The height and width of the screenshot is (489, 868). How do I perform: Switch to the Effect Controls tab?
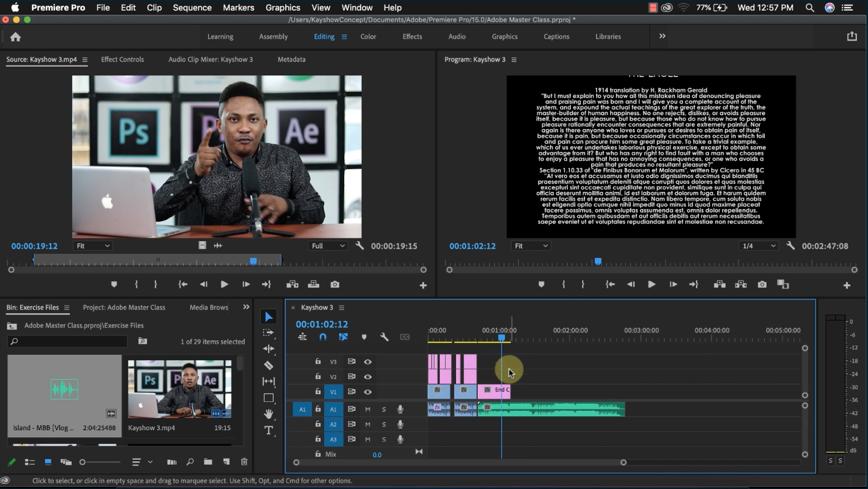pyautogui.click(x=122, y=59)
